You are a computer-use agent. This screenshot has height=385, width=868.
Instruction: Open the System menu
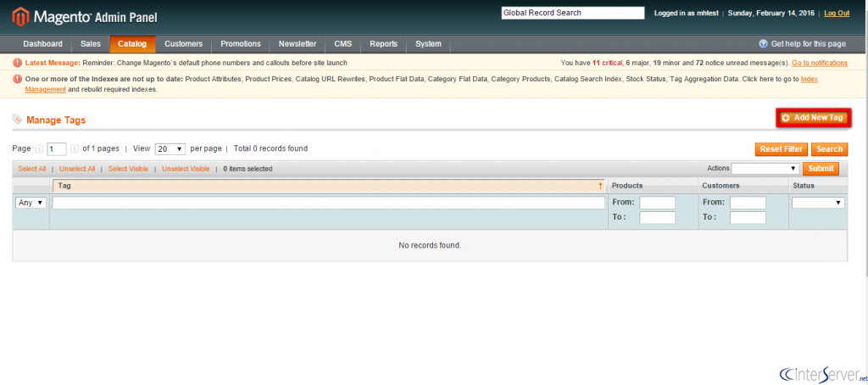point(428,44)
